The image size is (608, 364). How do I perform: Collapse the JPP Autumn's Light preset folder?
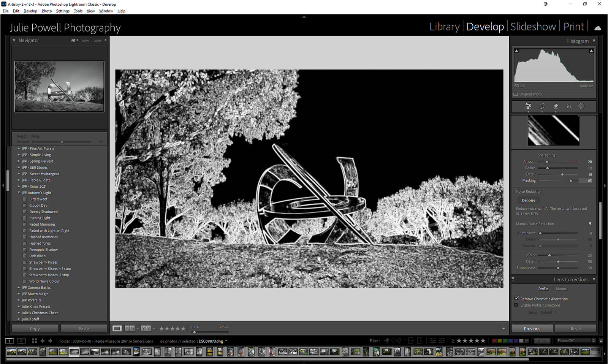(19, 193)
